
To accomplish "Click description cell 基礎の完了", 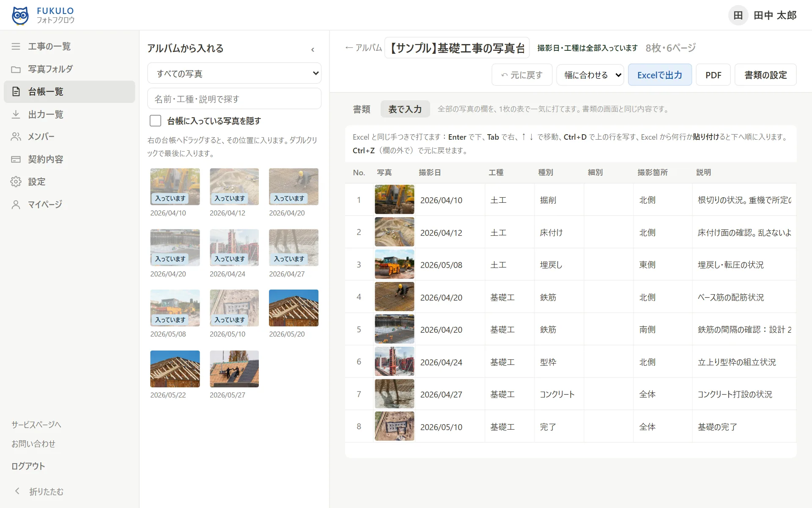I will [x=744, y=427].
